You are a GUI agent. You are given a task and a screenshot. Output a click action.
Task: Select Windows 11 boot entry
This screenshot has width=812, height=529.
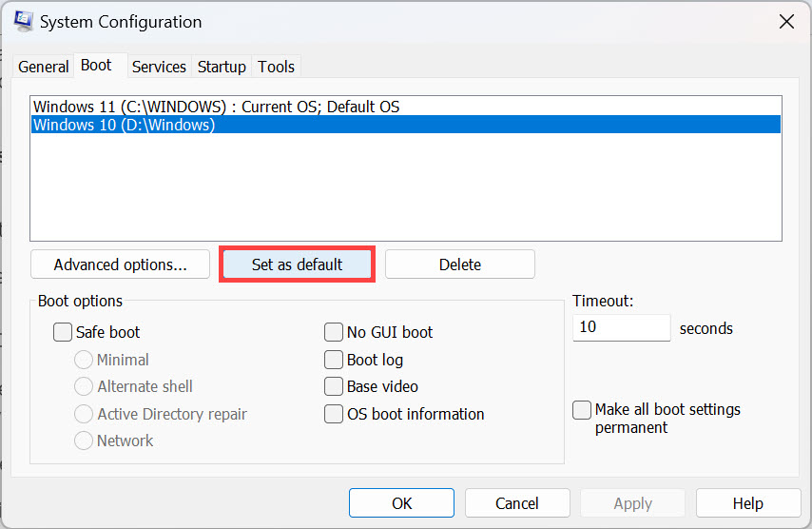point(216,107)
